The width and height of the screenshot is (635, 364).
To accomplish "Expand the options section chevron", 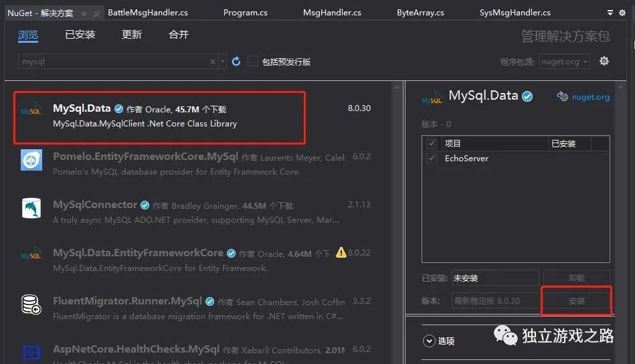I will click(x=429, y=341).
